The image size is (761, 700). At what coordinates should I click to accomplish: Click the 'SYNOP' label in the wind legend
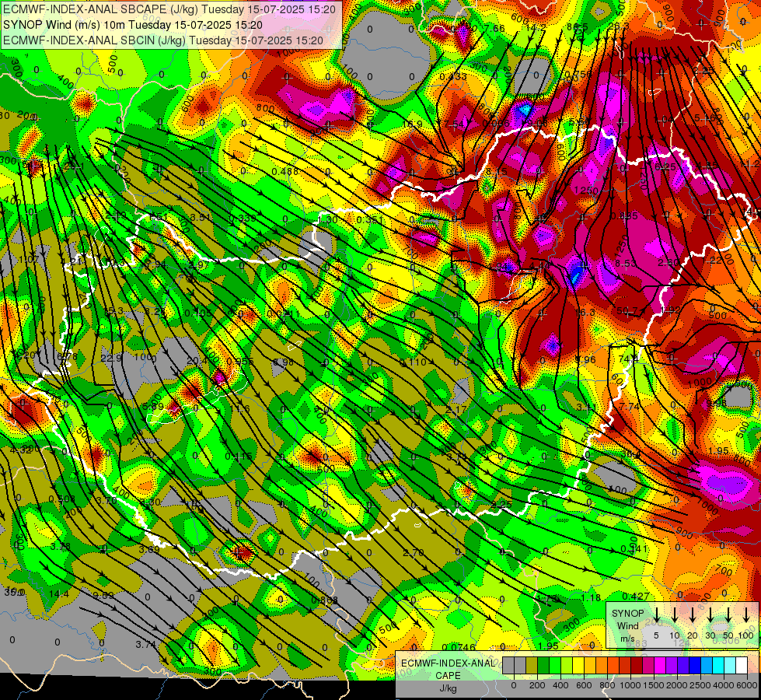(x=628, y=613)
